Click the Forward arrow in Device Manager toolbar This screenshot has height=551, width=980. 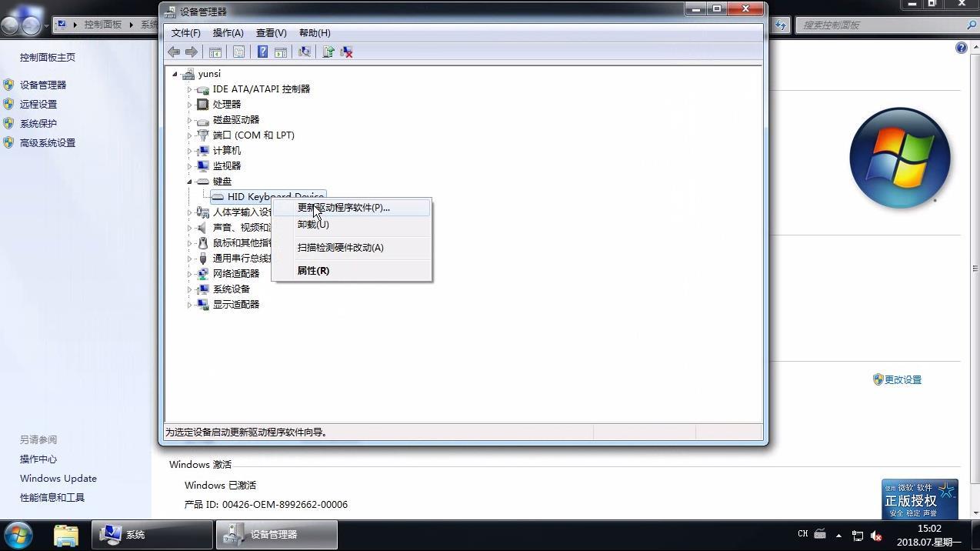(x=192, y=52)
